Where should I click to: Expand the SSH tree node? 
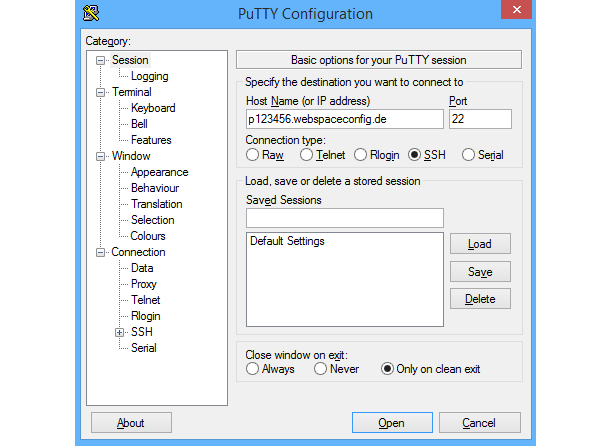pos(119,332)
